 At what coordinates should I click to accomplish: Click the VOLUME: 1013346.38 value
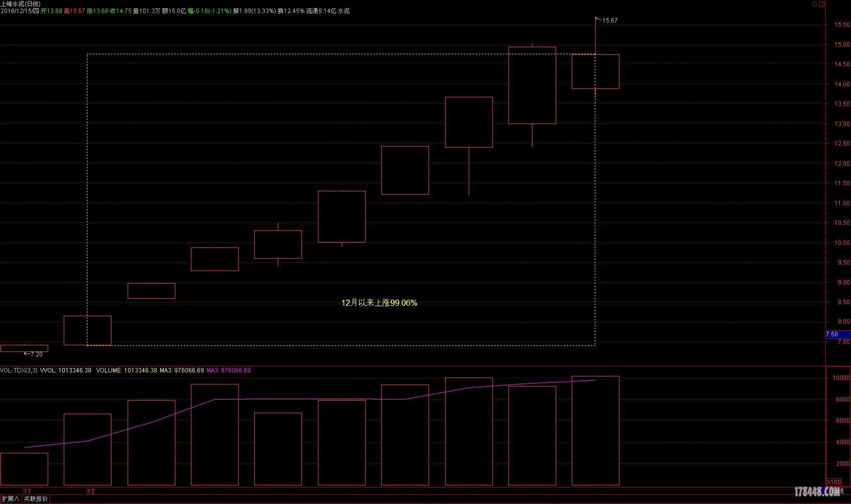(127, 370)
